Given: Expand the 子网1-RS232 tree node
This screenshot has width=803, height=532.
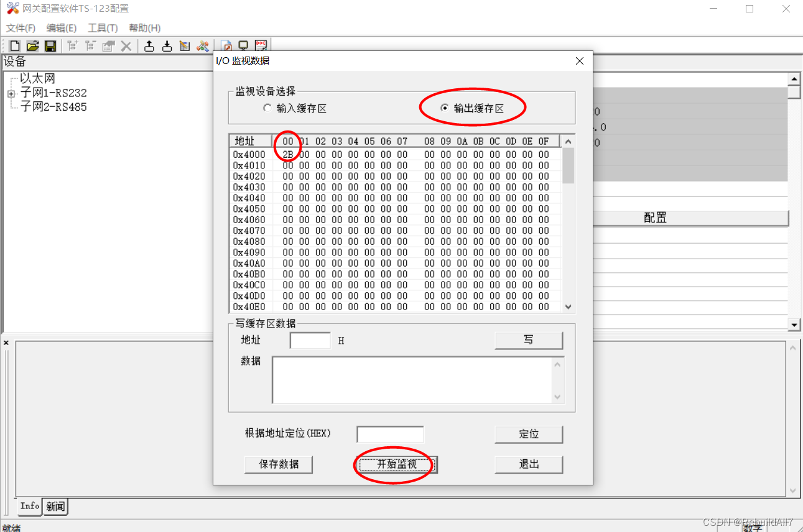Looking at the screenshot, I should point(11,93).
